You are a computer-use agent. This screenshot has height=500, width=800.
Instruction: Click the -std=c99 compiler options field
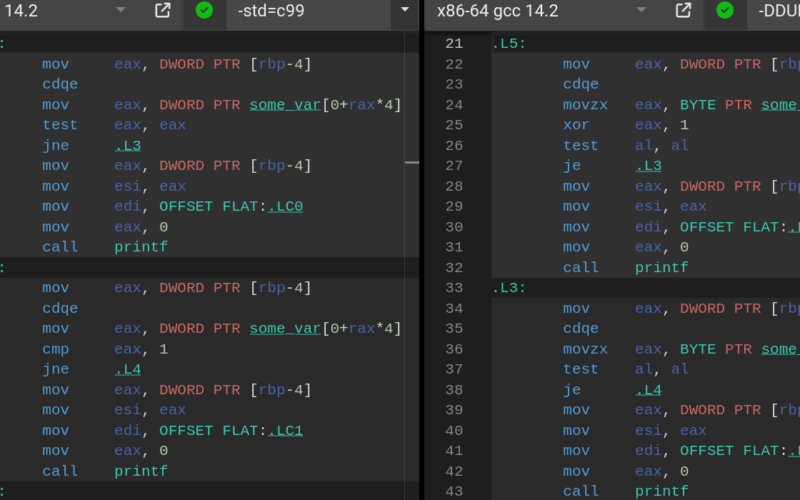click(x=310, y=11)
